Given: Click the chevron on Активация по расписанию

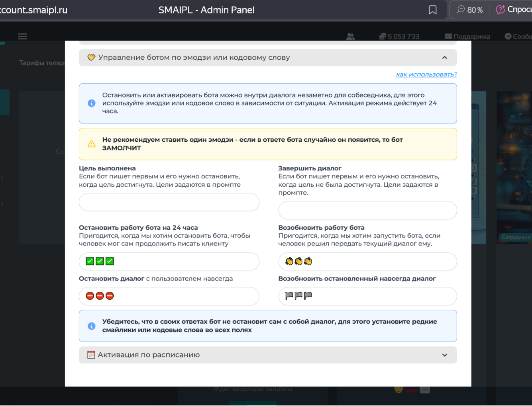Looking at the screenshot, I should tap(444, 355).
